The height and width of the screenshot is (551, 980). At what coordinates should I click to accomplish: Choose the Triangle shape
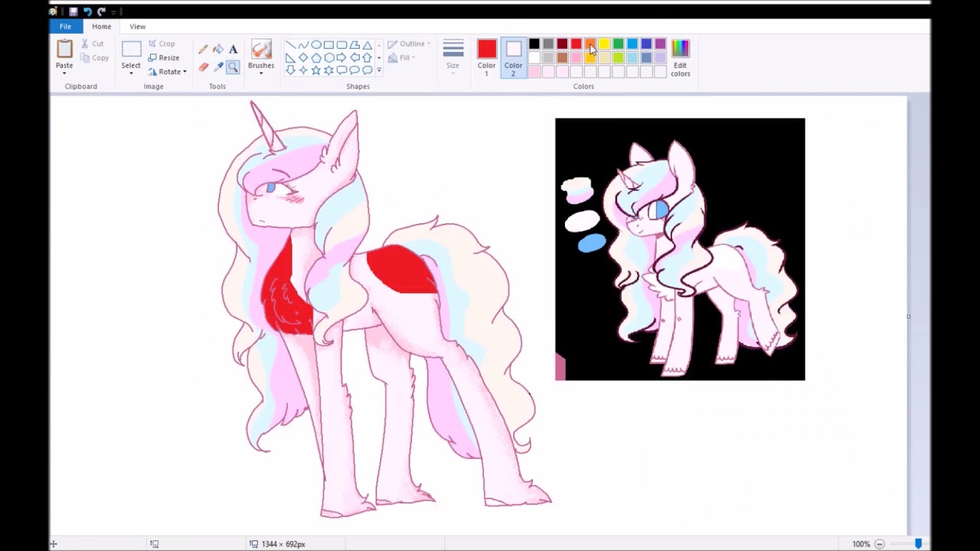tap(368, 44)
